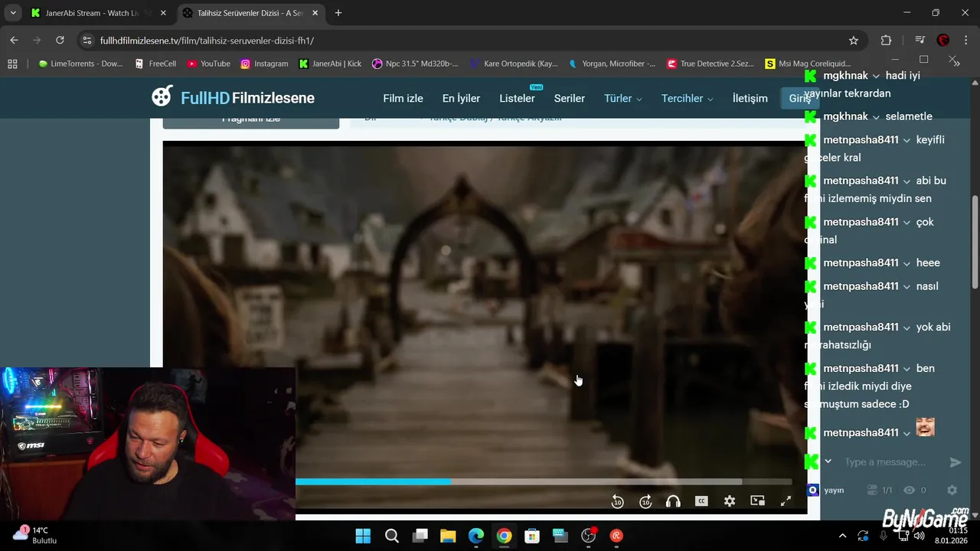This screenshot has width=980, height=551.
Task: Open the FreeCell bookmark
Action: 155,64
